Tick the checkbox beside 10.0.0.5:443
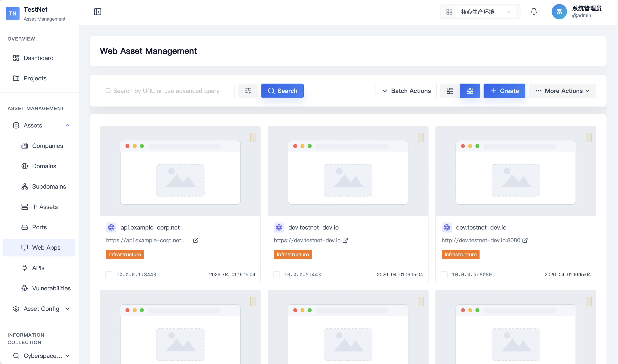The height and width of the screenshot is (364, 618). [277, 275]
